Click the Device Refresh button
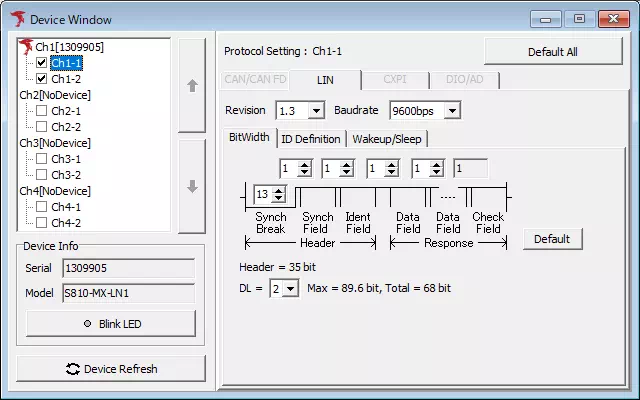 (x=112, y=369)
